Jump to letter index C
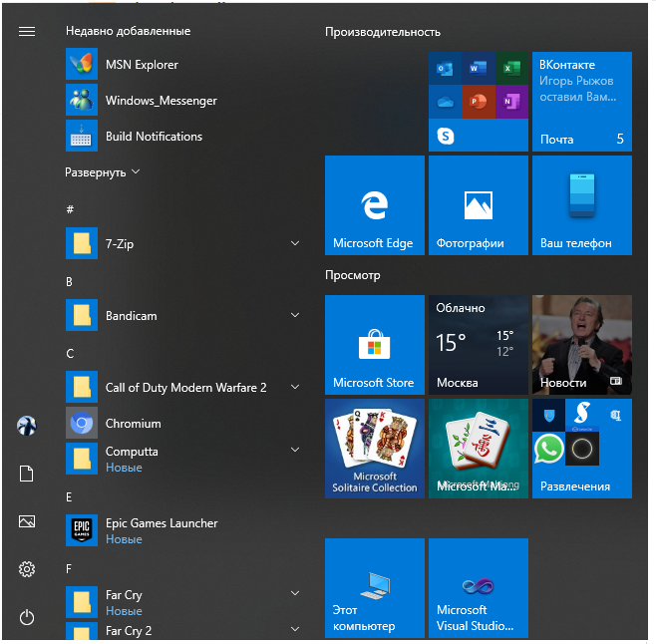Screen dimensions: 656x644 tap(70, 354)
